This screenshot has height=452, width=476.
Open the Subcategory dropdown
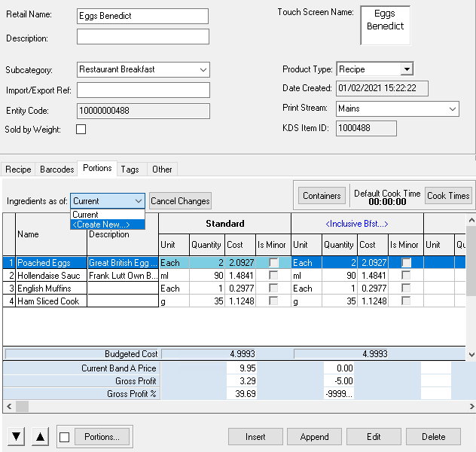tap(203, 69)
